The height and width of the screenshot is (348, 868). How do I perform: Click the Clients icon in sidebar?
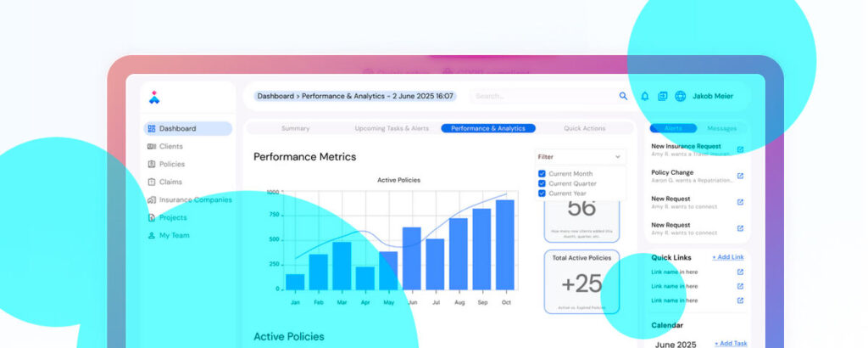point(152,146)
